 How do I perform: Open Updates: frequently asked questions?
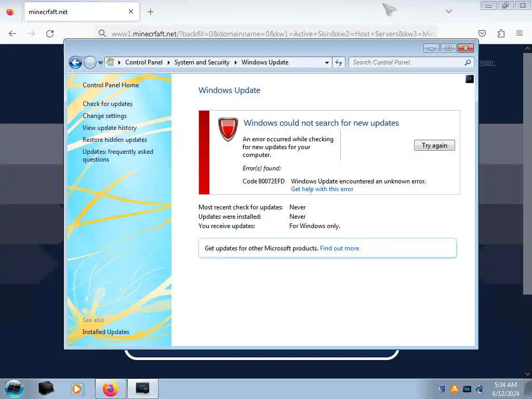pos(118,155)
